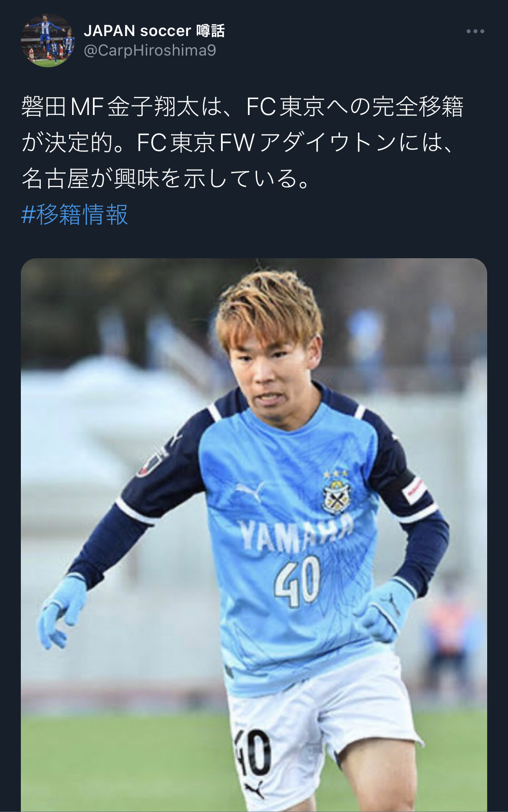Open the @CarpHiroshima9 handle
Screen dimensions: 508x812
click(x=150, y=50)
